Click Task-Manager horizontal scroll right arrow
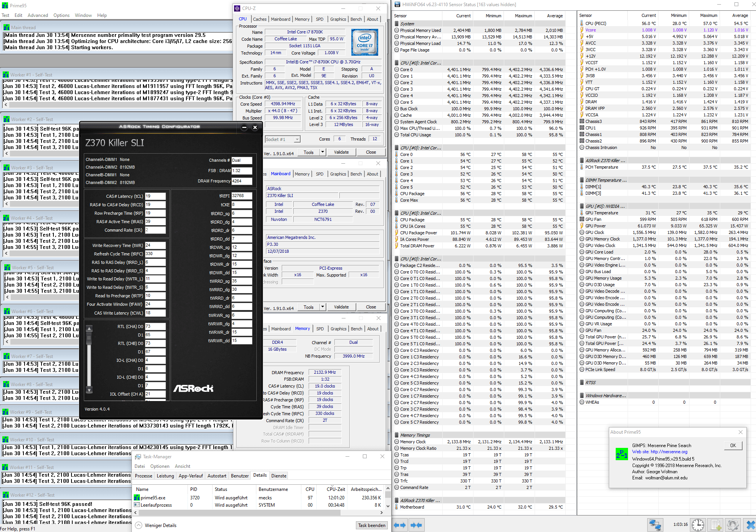Image resolution: width=756 pixels, height=532 pixels. tap(381, 512)
